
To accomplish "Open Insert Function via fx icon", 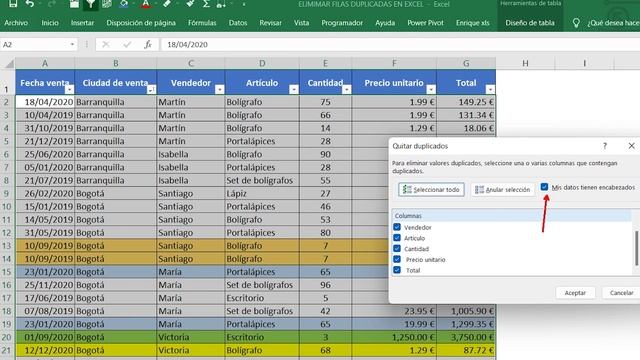I will tap(148, 44).
